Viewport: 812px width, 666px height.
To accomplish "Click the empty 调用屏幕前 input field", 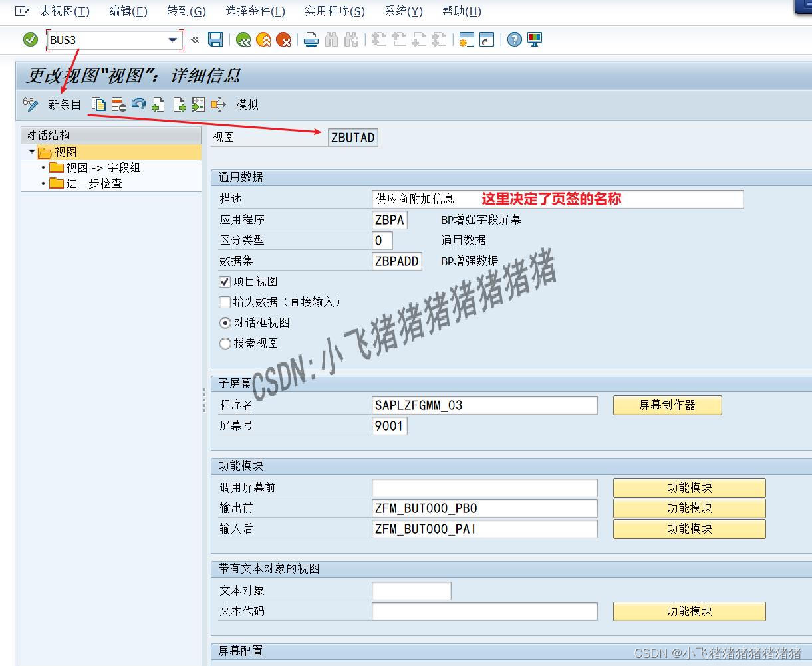I will [x=485, y=487].
